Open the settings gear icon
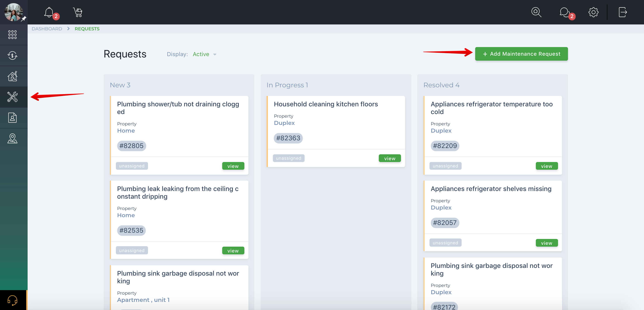The height and width of the screenshot is (310, 644). (x=593, y=12)
